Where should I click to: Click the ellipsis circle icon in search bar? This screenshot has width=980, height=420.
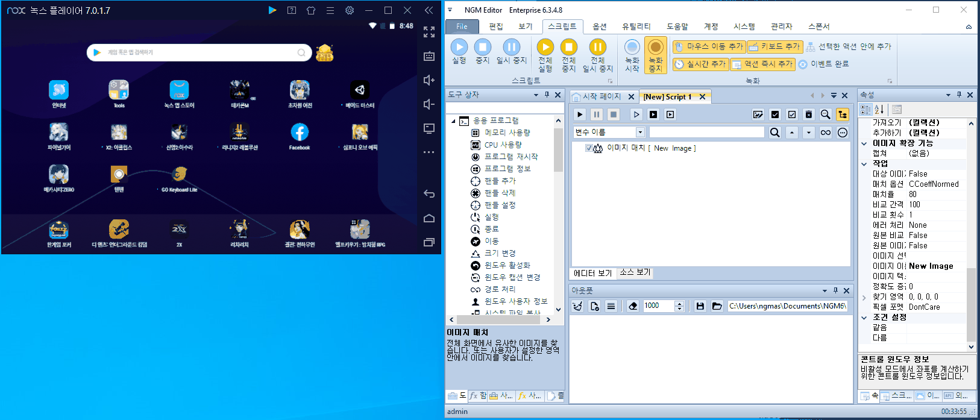(x=843, y=133)
